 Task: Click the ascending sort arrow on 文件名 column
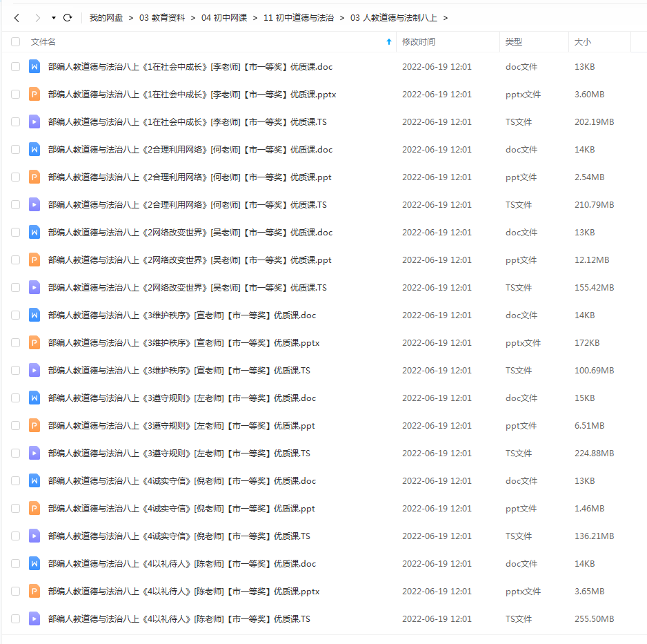point(388,42)
